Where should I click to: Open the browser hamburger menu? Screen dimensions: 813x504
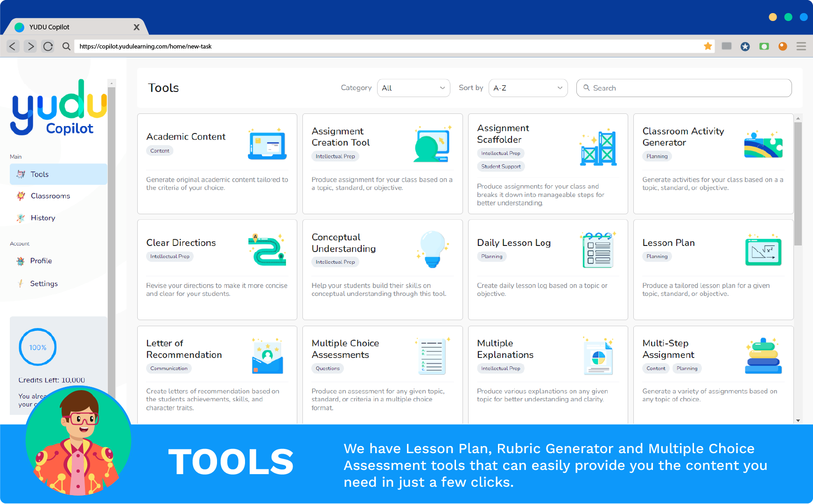pyautogui.click(x=801, y=46)
